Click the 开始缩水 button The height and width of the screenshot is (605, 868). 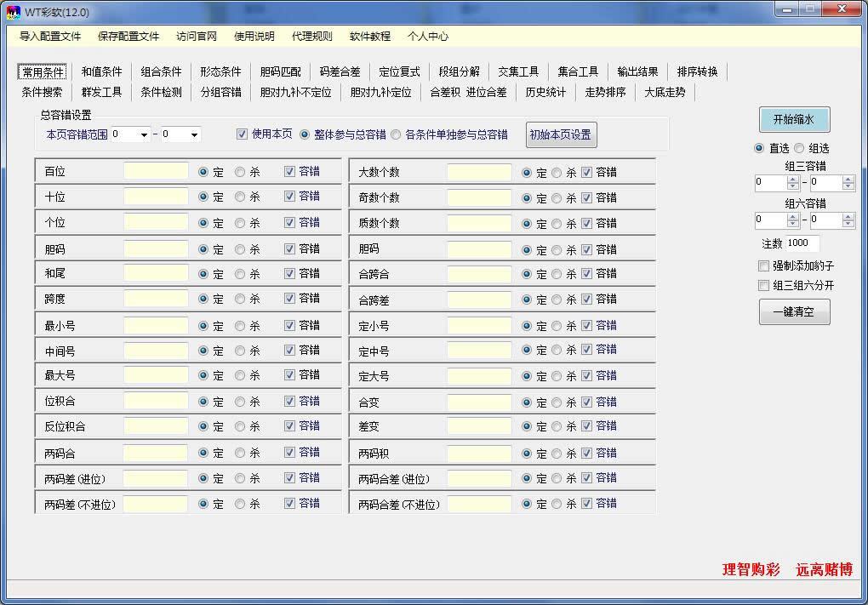pyautogui.click(x=793, y=119)
